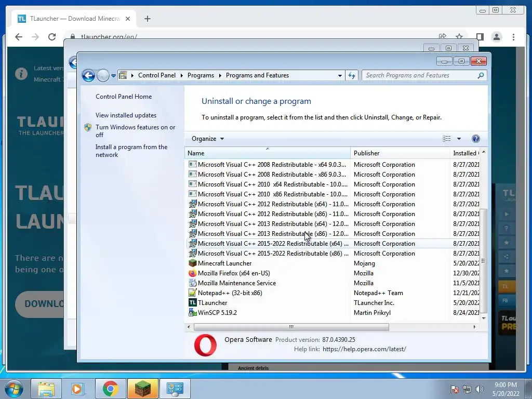Image resolution: width=532 pixels, height=399 pixels.
Task: Open Install a program from the network
Action: 131,151
